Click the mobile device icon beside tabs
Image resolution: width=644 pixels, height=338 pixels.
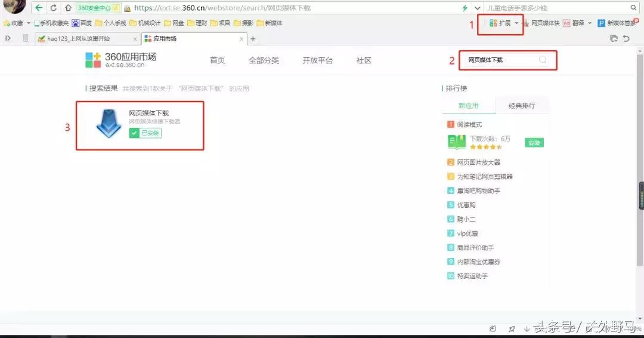tap(26, 38)
